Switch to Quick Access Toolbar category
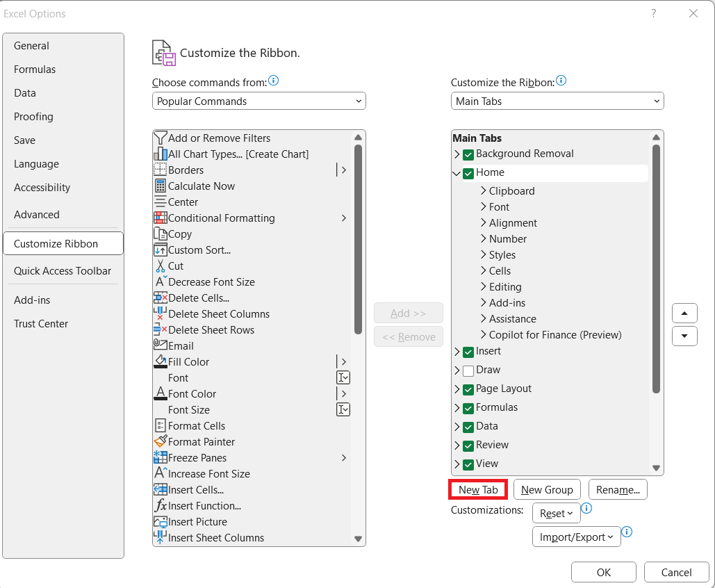 click(63, 271)
